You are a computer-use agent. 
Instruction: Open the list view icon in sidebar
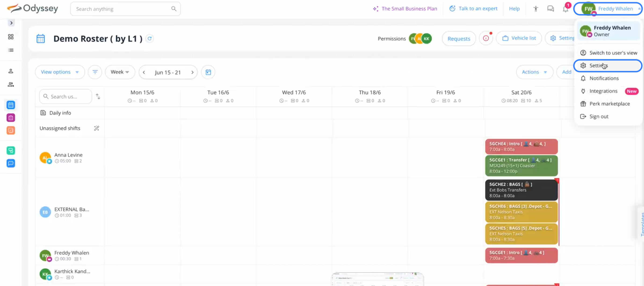tap(11, 50)
